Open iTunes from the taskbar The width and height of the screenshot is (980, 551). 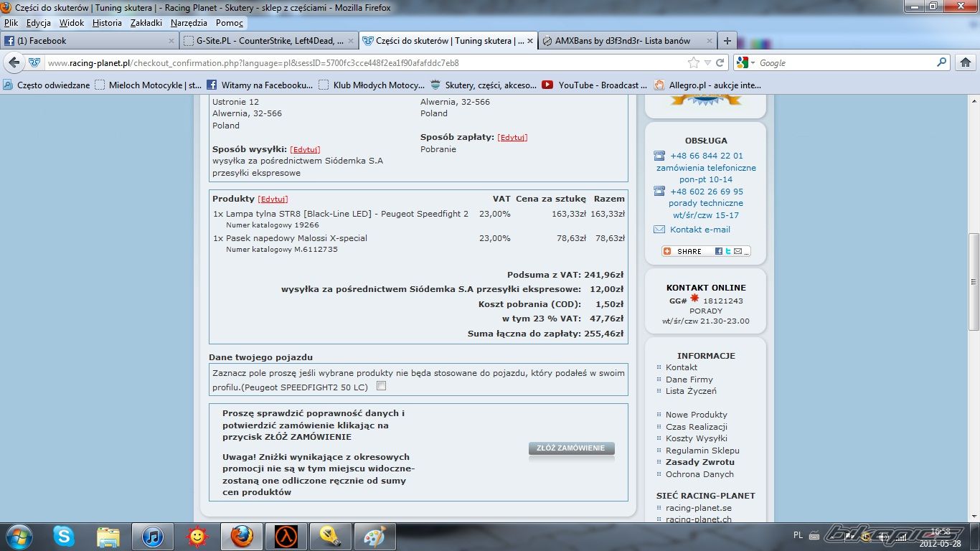[153, 537]
